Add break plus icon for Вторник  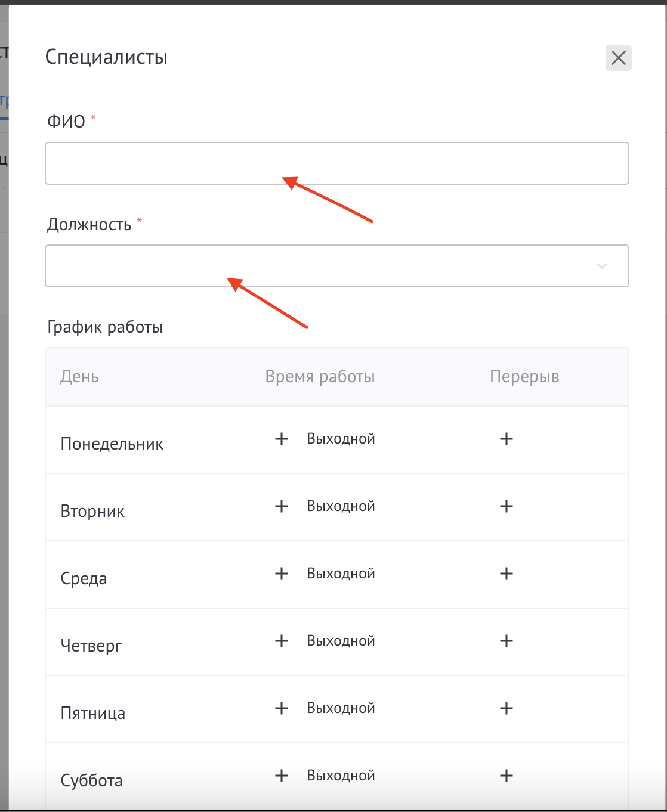pyautogui.click(x=507, y=507)
